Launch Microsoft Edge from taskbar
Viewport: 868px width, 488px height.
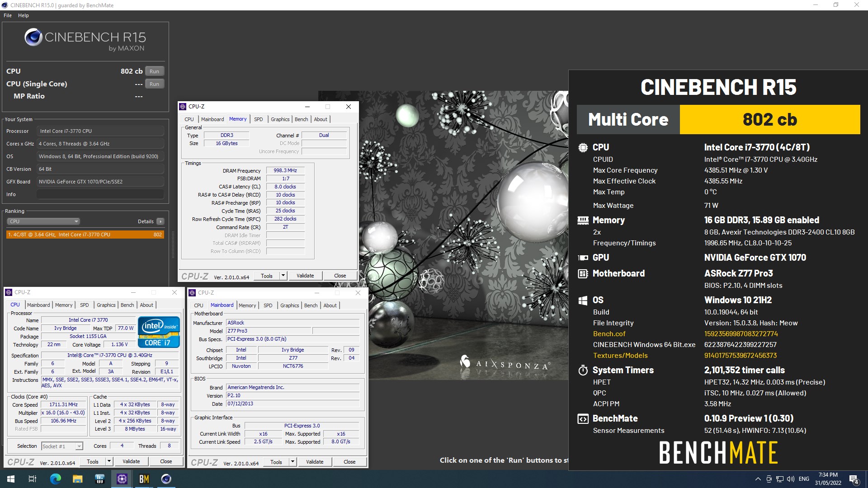[55, 479]
